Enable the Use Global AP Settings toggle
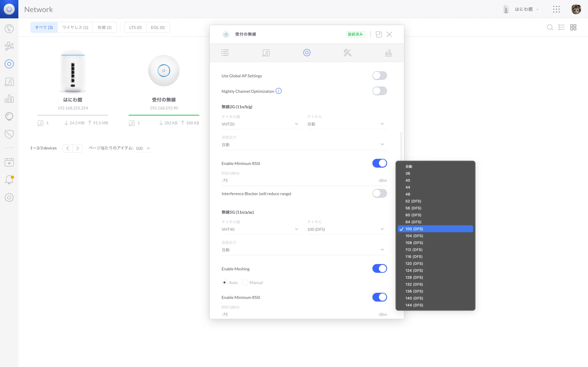 [x=379, y=76]
